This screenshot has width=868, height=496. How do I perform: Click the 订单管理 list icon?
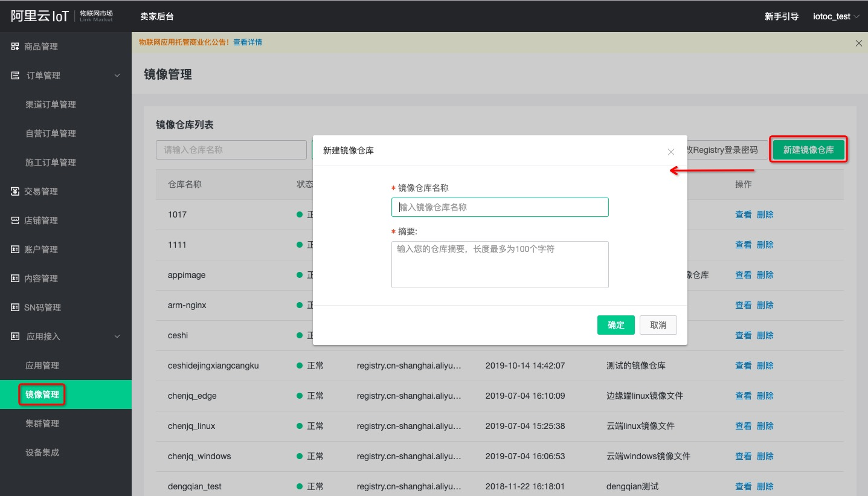(15, 76)
